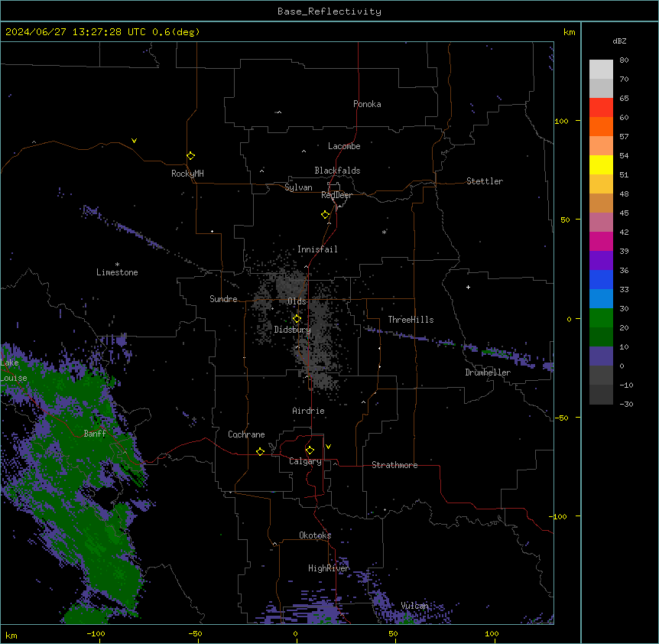Click the Sylvan city label
Image resolution: width=659 pixels, height=644 pixels.
point(298,187)
